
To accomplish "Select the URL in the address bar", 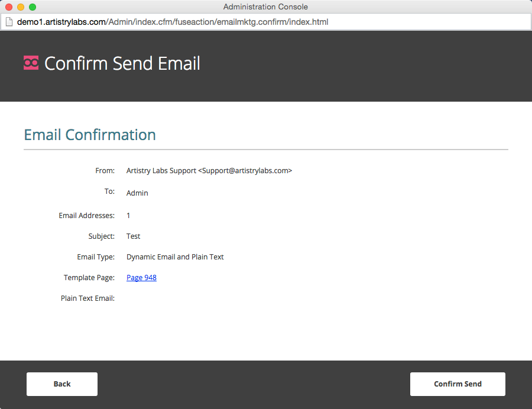I will [x=173, y=22].
